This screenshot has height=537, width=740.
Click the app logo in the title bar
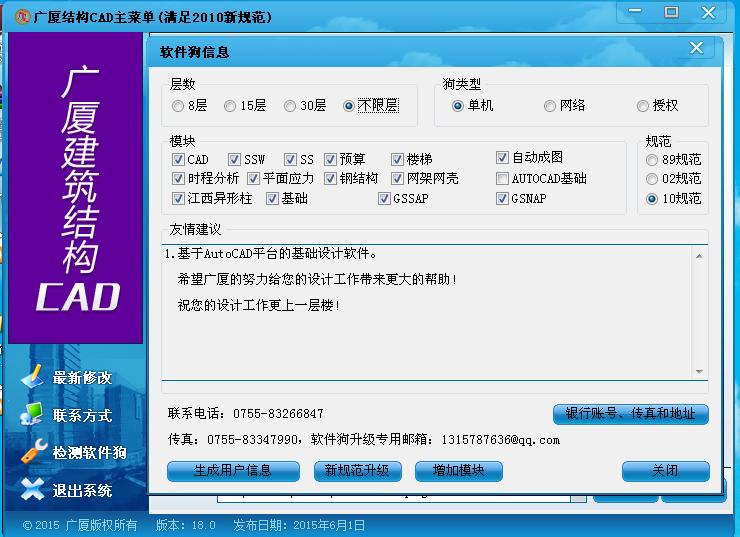click(x=22, y=17)
